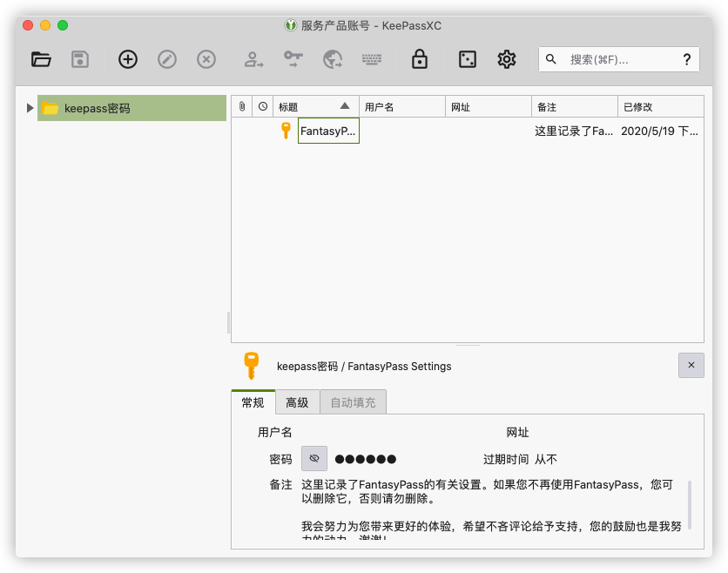Viewport: 728px width, 573px height.
Task: Sort entries by 用户名 column header
Action: [402, 107]
